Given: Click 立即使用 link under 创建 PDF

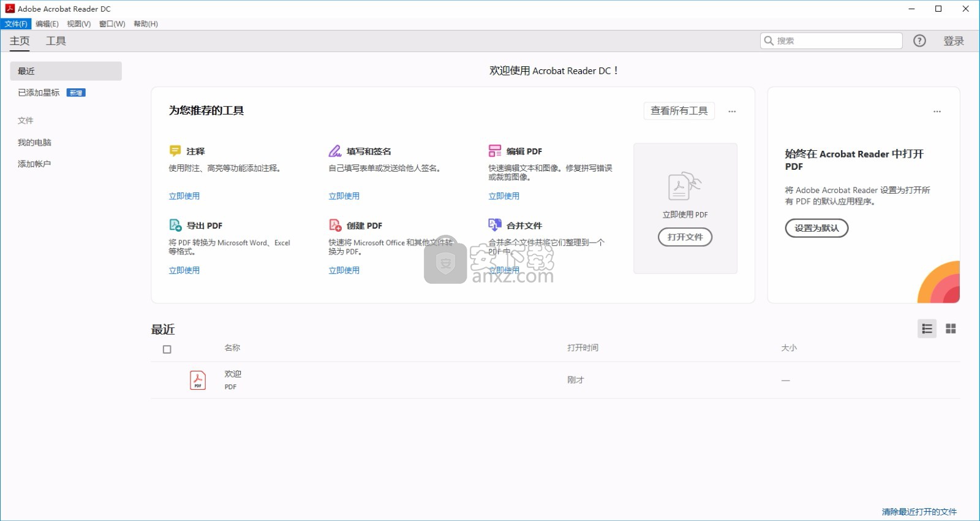Looking at the screenshot, I should point(344,270).
